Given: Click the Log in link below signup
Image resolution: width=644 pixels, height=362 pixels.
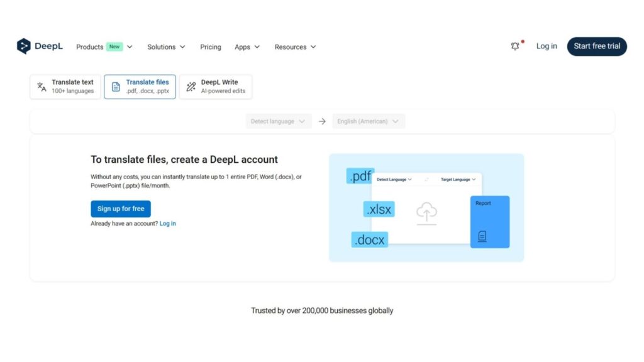Looking at the screenshot, I should [168, 224].
